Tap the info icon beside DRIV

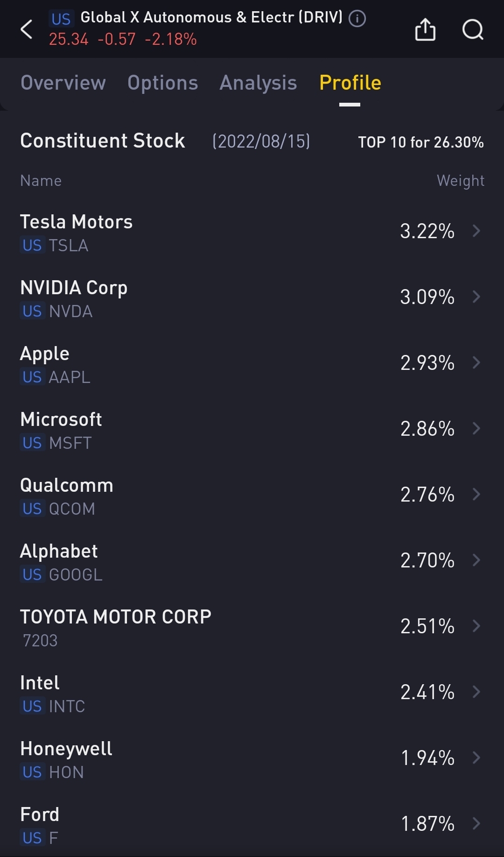357,19
